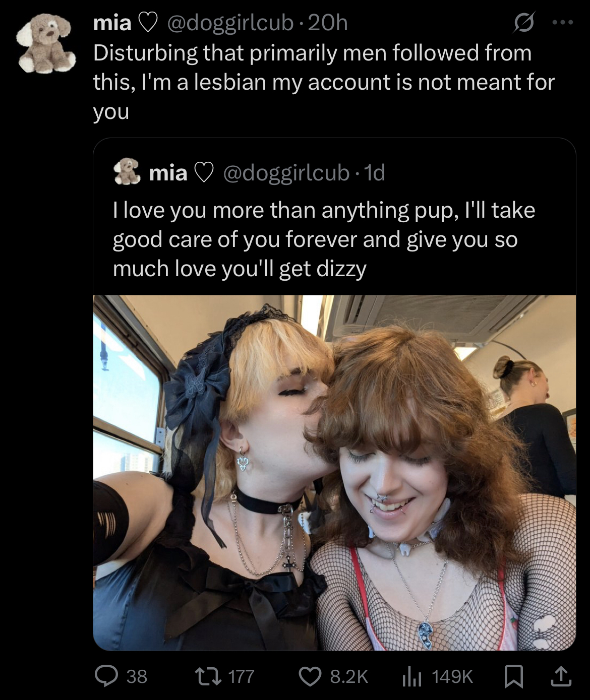Image resolution: width=590 pixels, height=700 pixels.
Task: Tap the small avatar in the quoted post
Action: pyautogui.click(x=127, y=172)
